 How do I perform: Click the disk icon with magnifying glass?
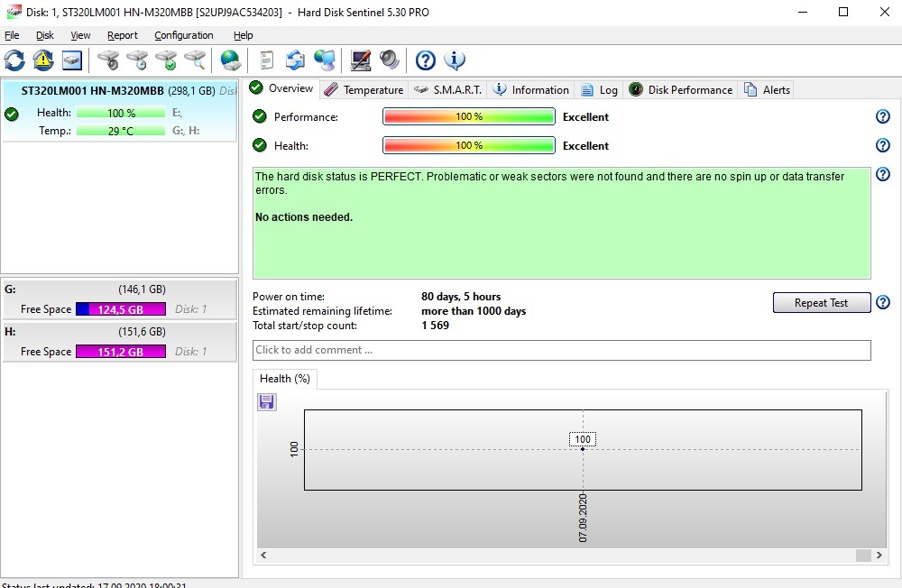point(196,60)
